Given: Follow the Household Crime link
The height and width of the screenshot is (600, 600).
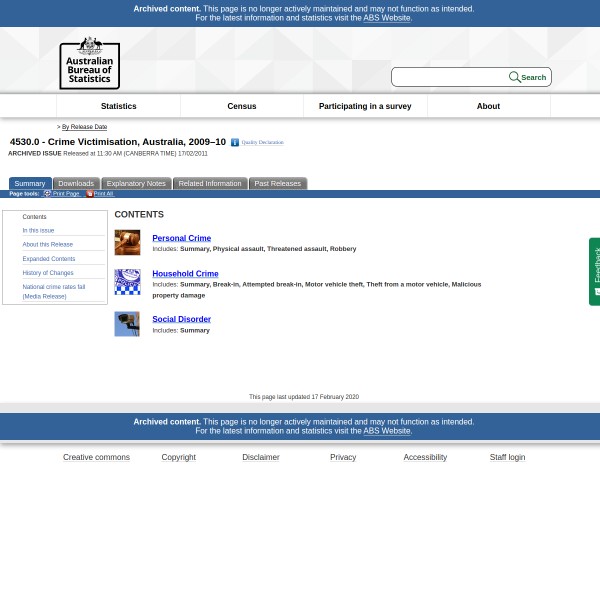Looking at the screenshot, I should coord(185,273).
